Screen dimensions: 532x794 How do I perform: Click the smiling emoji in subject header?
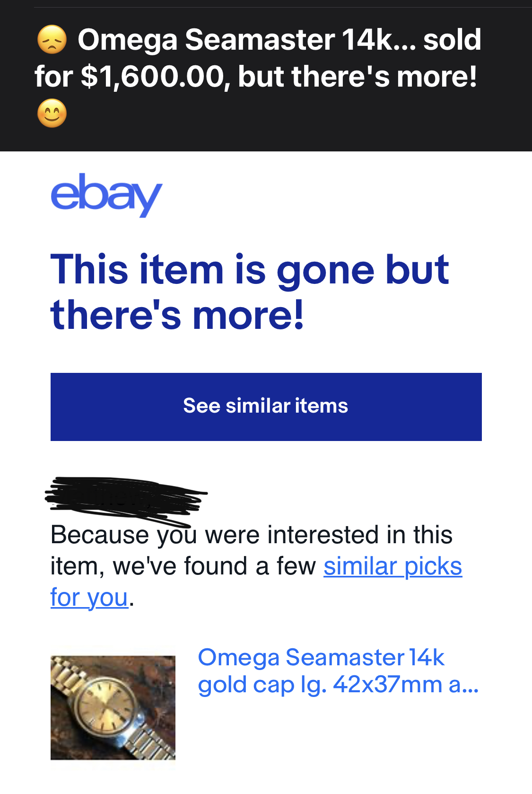point(52,114)
